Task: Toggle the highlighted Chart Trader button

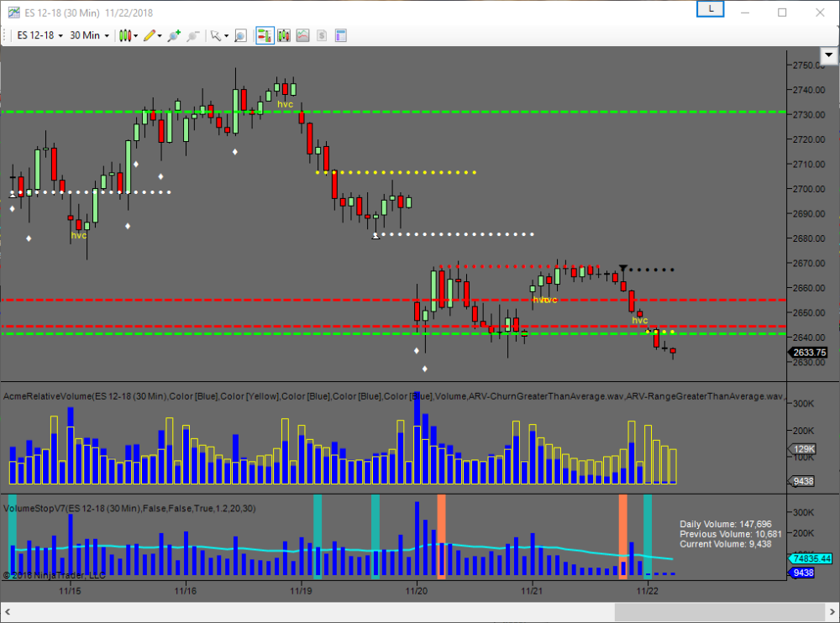Action: click(x=265, y=35)
